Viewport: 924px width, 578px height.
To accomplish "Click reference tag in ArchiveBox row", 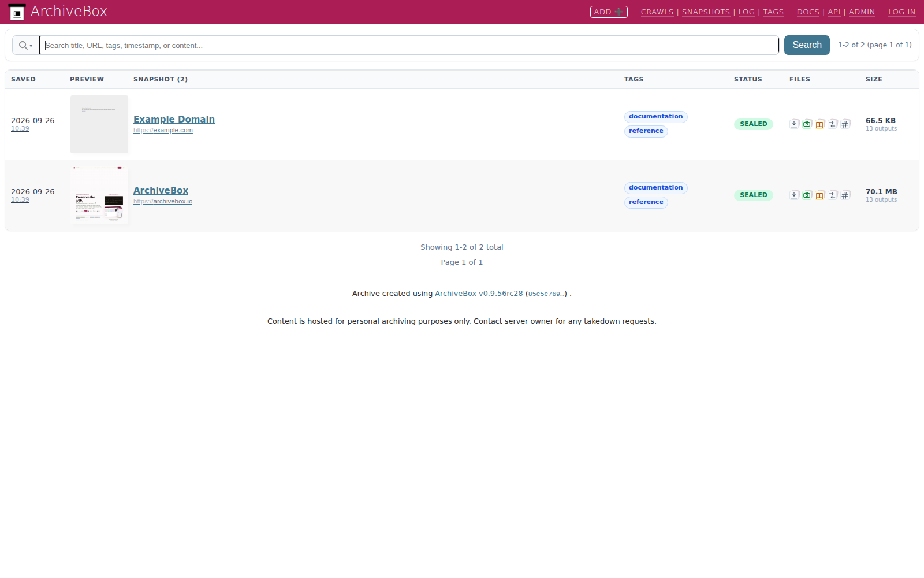I will pyautogui.click(x=646, y=202).
